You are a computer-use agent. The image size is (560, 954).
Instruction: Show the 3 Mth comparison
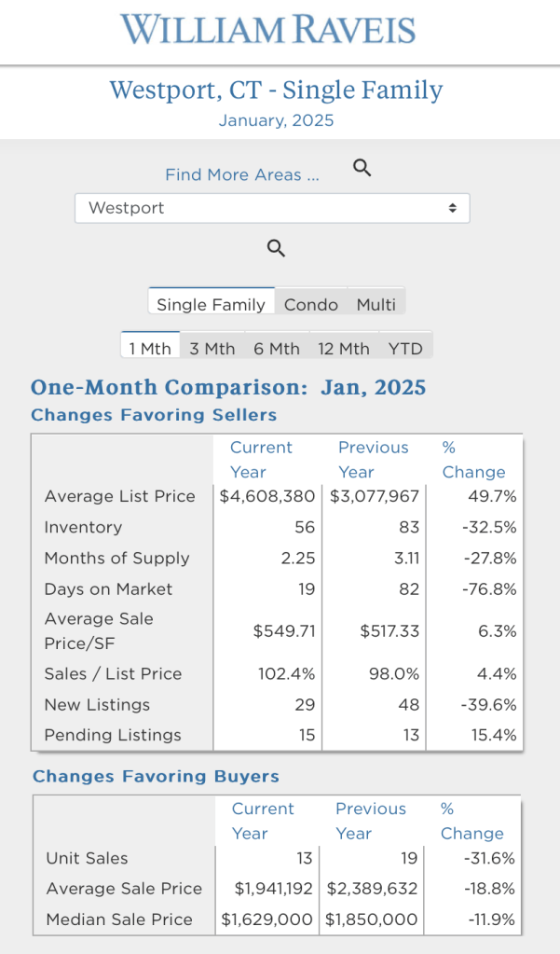coord(212,349)
